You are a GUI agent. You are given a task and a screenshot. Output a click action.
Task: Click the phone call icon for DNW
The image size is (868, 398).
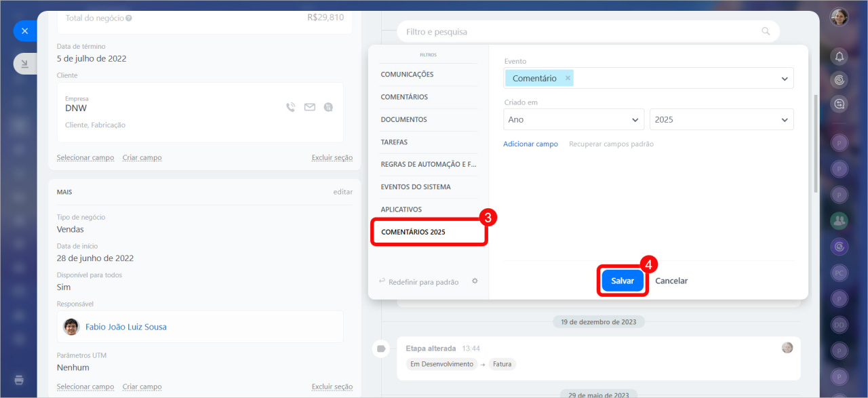point(291,107)
